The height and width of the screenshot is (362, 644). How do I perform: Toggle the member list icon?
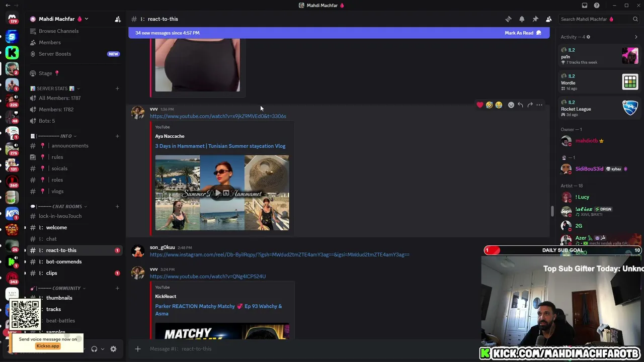549,19
